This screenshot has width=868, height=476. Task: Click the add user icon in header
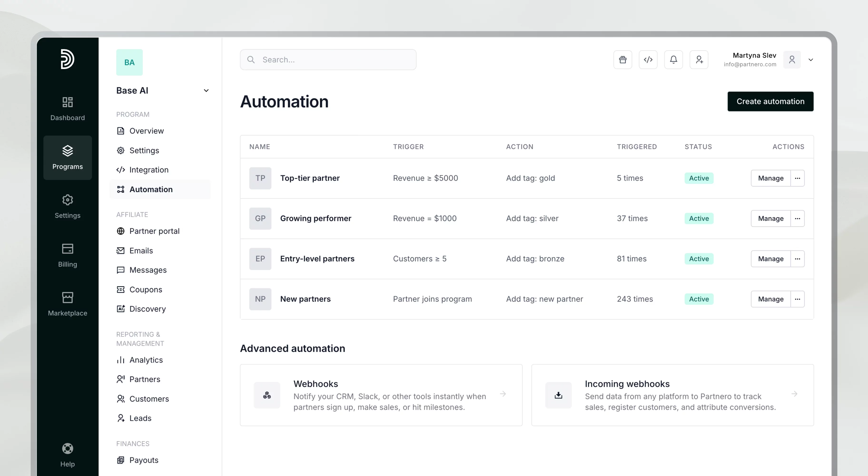(699, 60)
